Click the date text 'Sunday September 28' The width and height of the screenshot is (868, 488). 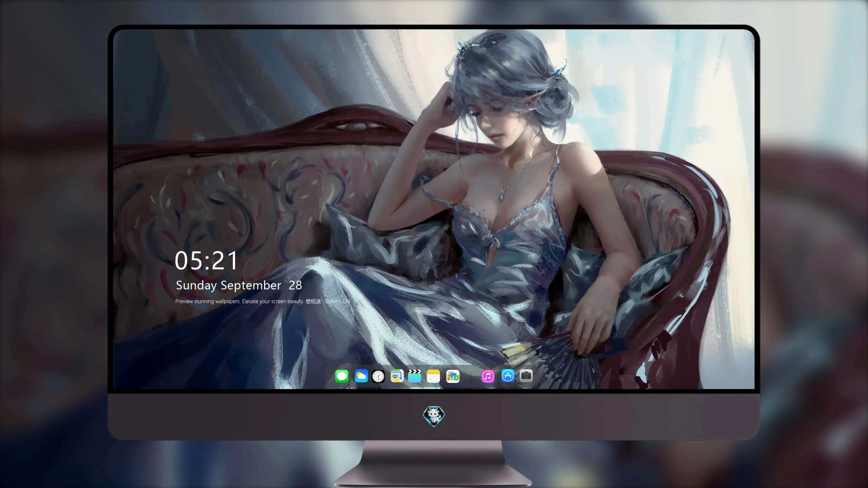[239, 286]
